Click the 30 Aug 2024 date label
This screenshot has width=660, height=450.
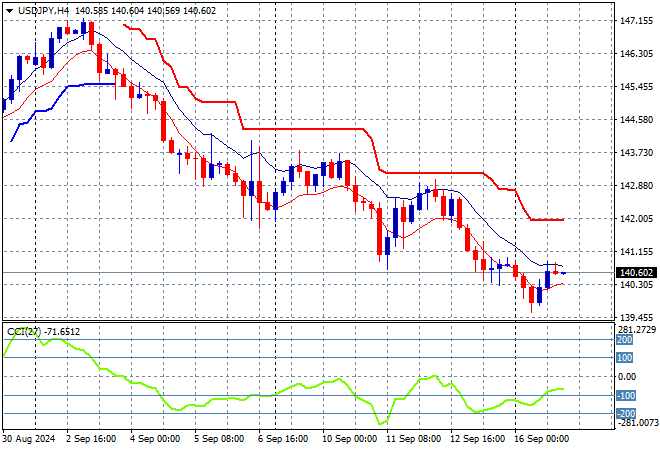tap(32, 439)
